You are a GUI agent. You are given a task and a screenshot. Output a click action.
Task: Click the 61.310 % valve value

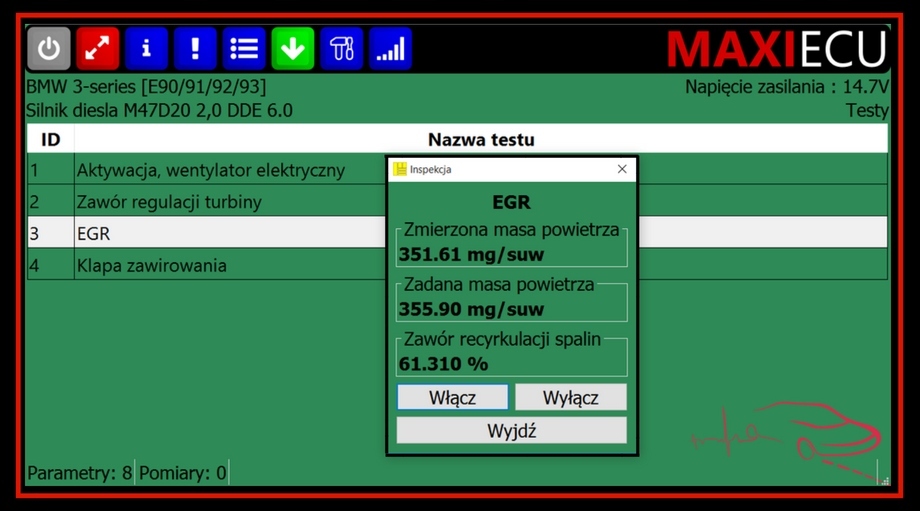(x=443, y=364)
